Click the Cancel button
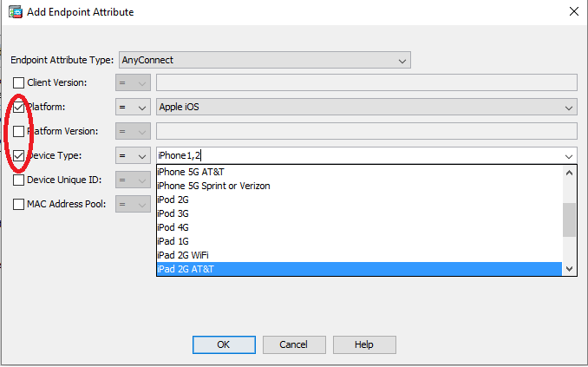588x367 pixels. click(x=294, y=344)
